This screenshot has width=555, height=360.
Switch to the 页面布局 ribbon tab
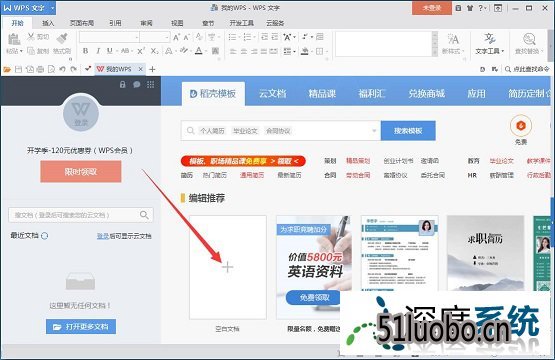[x=81, y=23]
